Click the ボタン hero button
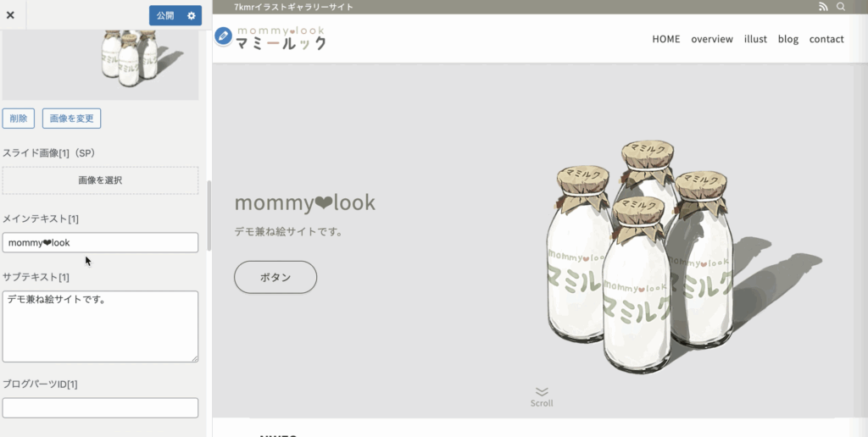 click(275, 277)
